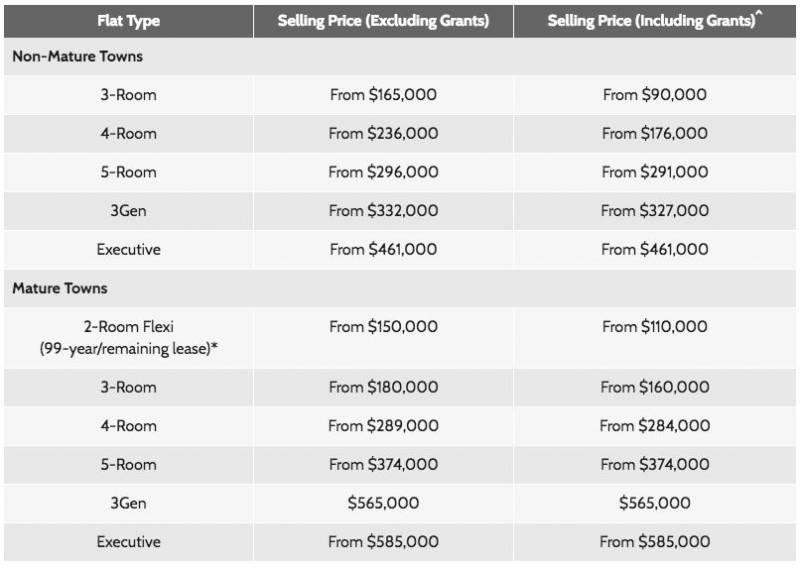Click the first From $461,000 cell
Image resolution: width=800 pixels, height=568 pixels.
pos(383,249)
